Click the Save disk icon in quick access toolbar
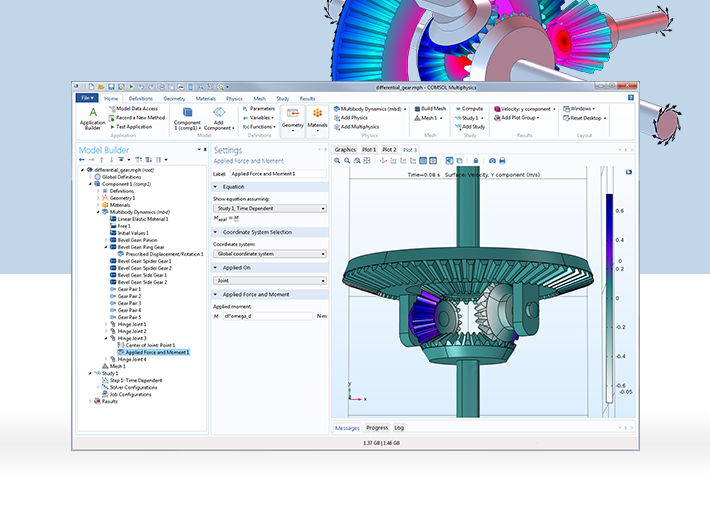The image size is (710, 523). coord(111,86)
